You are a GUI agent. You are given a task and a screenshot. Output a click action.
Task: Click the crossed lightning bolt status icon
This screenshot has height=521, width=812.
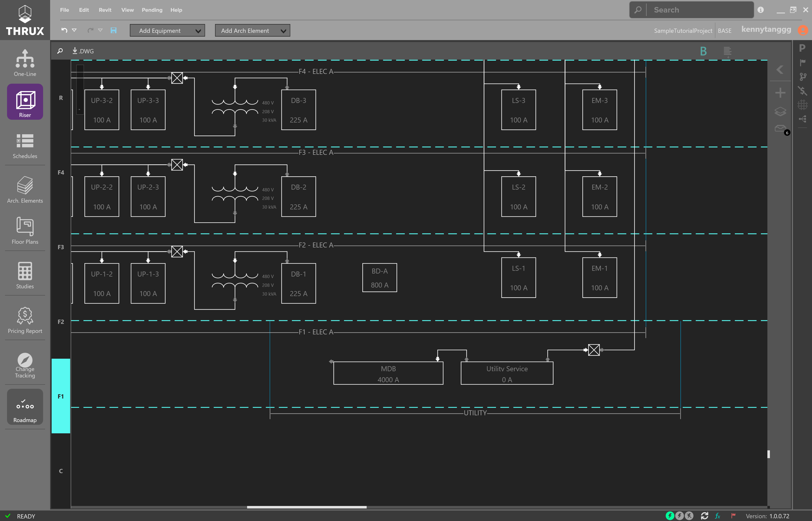pos(689,516)
